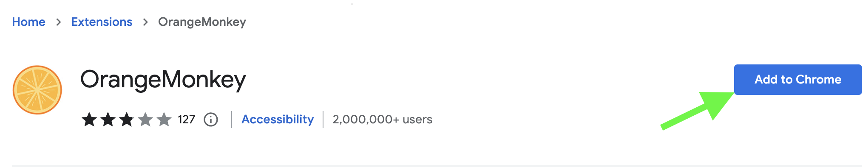Click the chevron after Home breadcrumb
The image size is (868, 167).
point(59,22)
